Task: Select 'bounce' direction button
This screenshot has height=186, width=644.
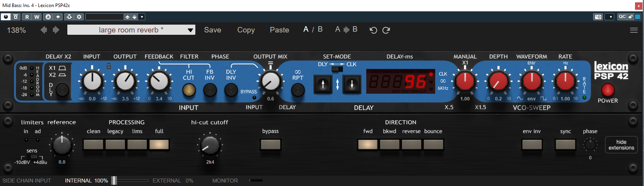Action: tap(433, 144)
